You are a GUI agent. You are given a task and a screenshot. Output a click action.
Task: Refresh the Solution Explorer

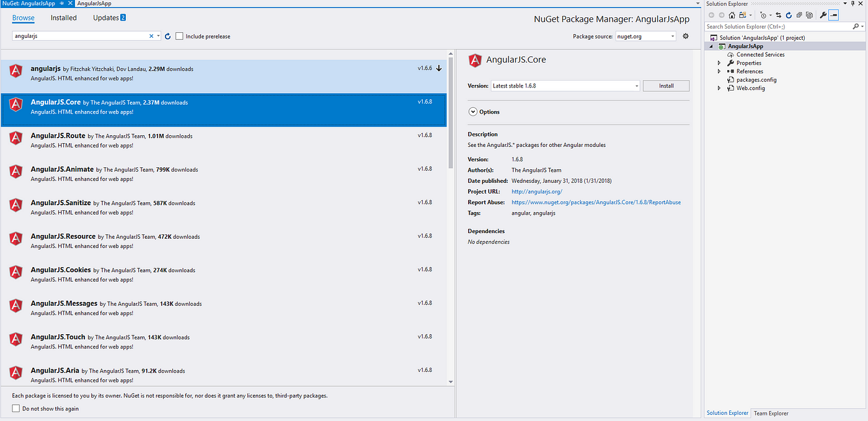point(789,15)
